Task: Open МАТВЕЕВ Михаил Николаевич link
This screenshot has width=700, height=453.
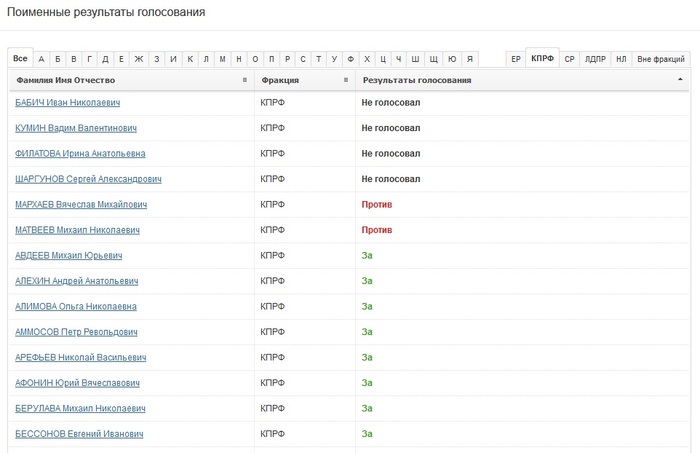Action: pos(77,230)
